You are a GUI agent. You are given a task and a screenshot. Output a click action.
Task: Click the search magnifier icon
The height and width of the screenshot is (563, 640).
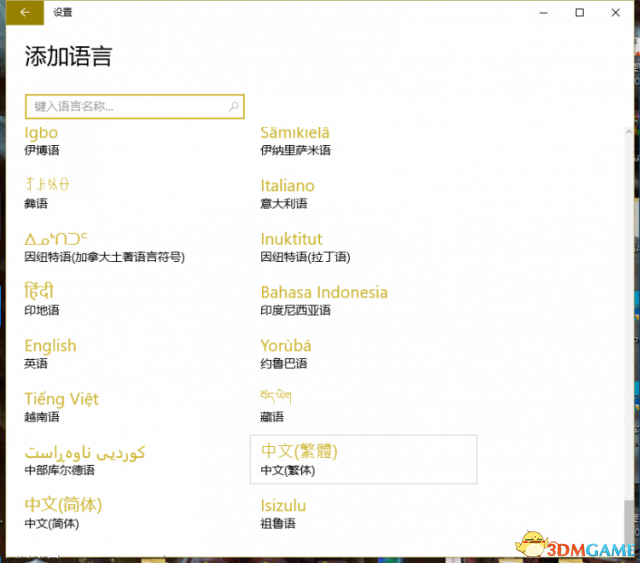[x=233, y=107]
